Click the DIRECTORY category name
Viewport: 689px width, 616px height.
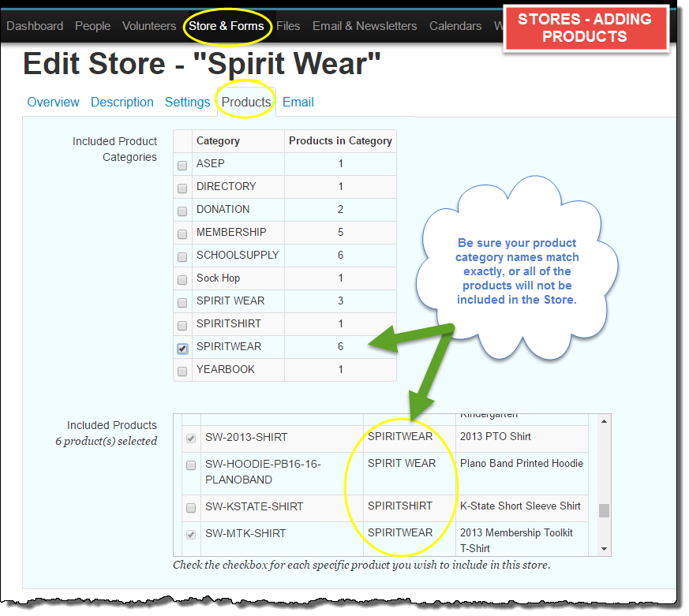click(x=226, y=187)
